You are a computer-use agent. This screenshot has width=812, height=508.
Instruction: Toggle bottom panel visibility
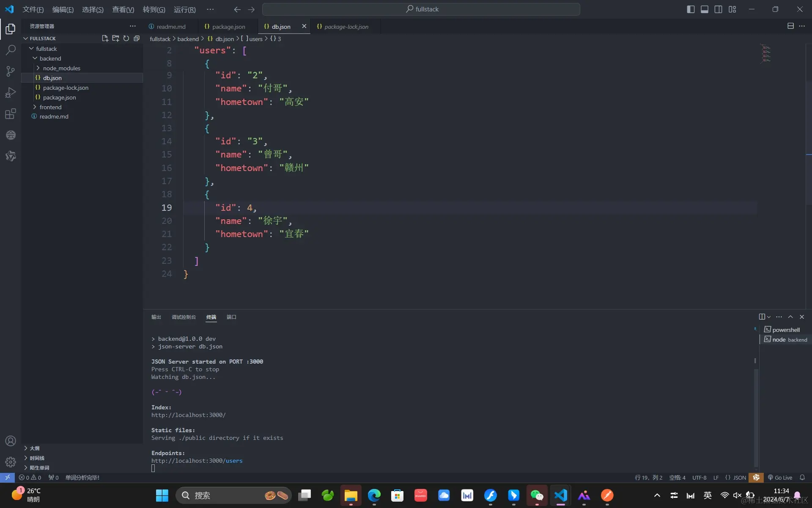tap(705, 9)
